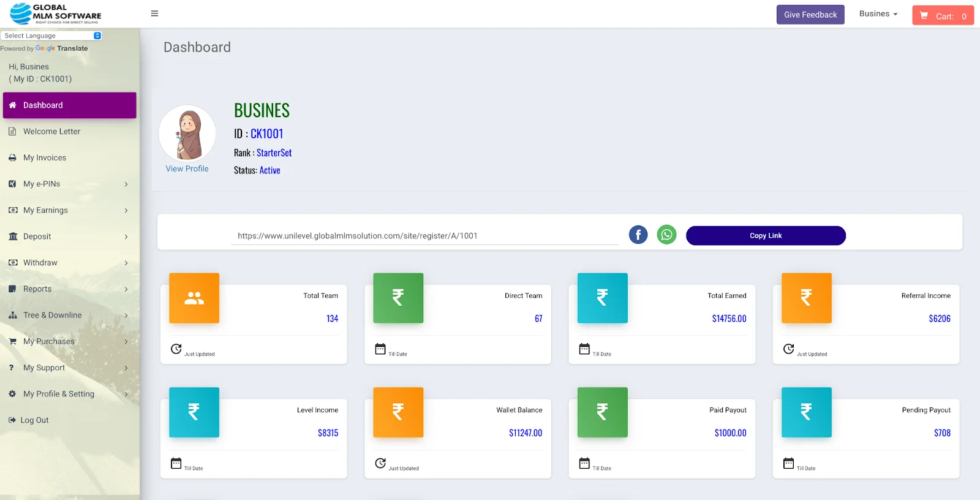Viewport: 980px width, 500px height.
Task: Click the View Profile link
Action: [x=187, y=169]
